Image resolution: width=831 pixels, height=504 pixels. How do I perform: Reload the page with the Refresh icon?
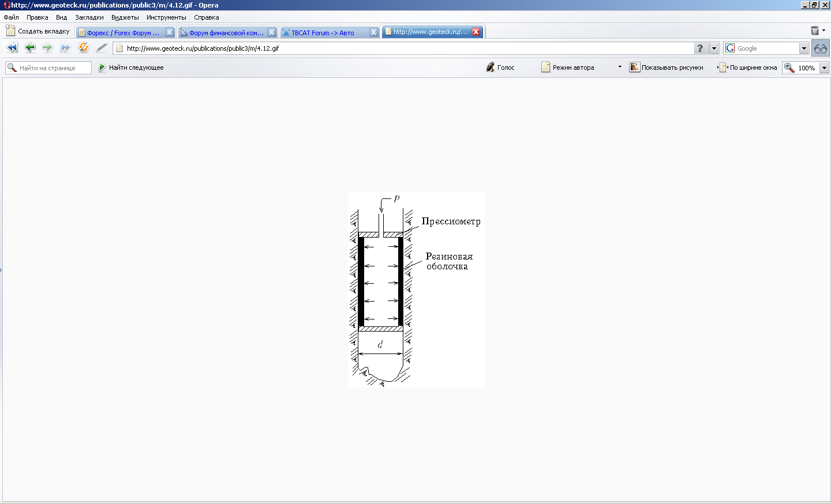click(x=84, y=48)
